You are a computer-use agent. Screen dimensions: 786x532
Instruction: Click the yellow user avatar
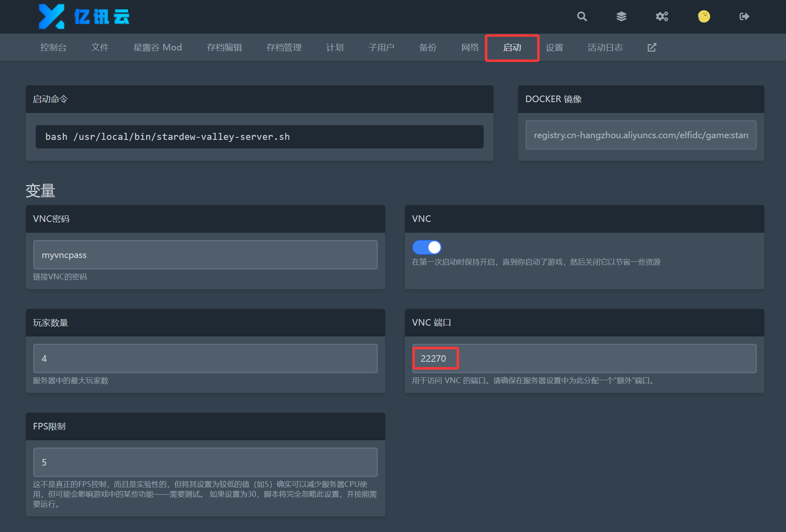(704, 16)
